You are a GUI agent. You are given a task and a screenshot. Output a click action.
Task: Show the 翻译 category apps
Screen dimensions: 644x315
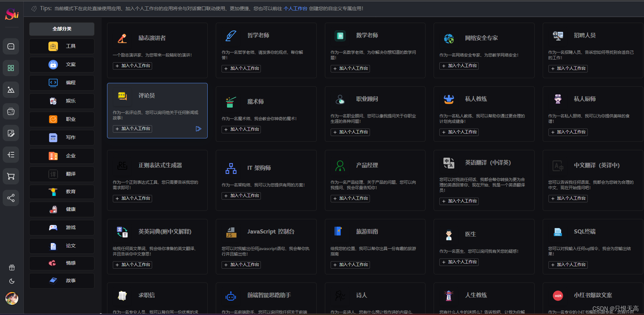62,174
